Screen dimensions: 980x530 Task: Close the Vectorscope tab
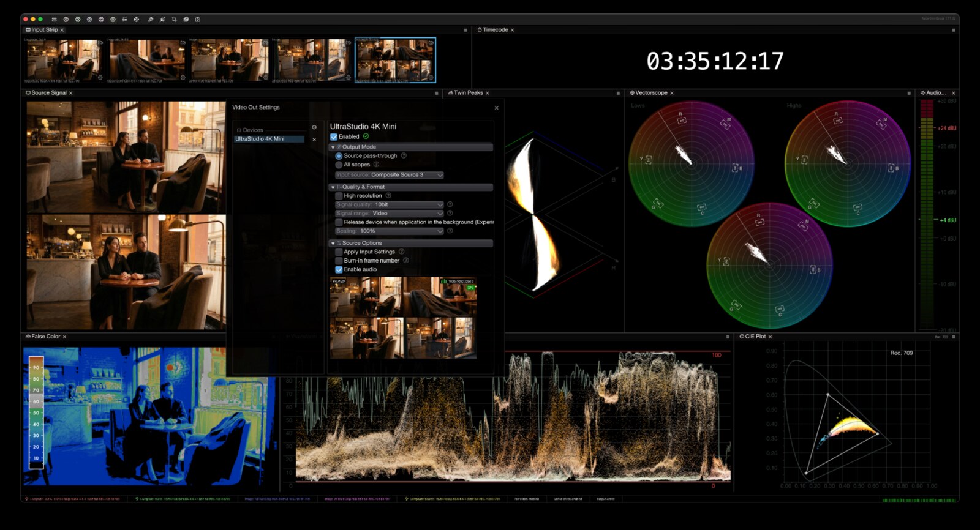click(672, 93)
